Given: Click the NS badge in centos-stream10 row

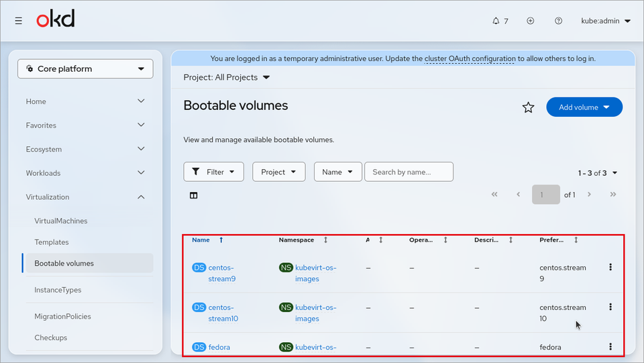Looking at the screenshot, I should click(x=286, y=307).
